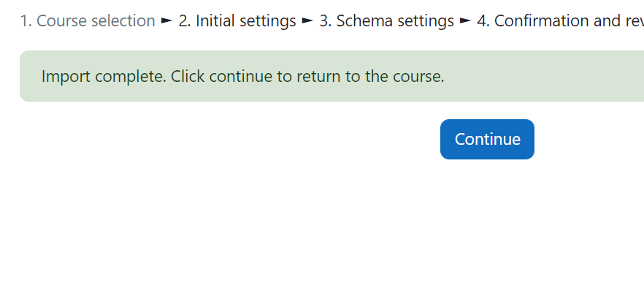Click the 'Import complete' notification banner
644x294 pixels.
pyautogui.click(x=331, y=76)
